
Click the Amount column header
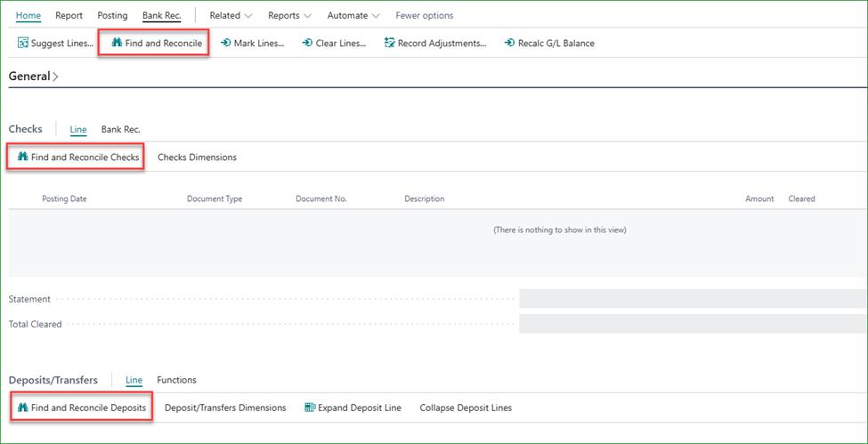(x=759, y=198)
